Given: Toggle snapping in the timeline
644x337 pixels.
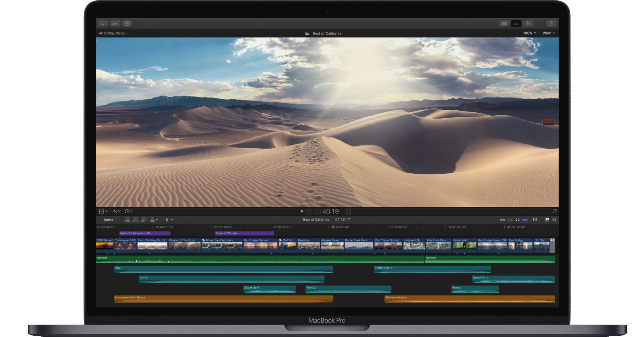Looking at the screenshot, I should 525,219.
